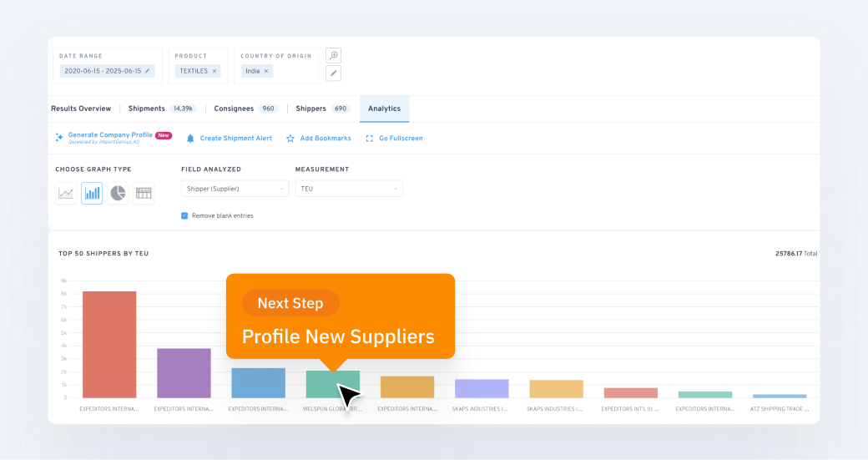The height and width of the screenshot is (460, 868).
Task: Click the bell icon for shipment alert
Action: (190, 139)
